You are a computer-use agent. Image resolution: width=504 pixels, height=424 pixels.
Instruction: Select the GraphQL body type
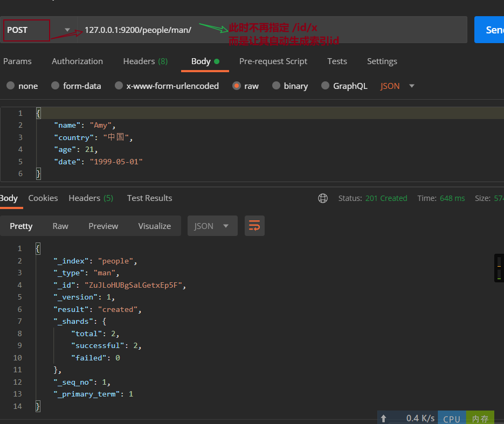click(344, 86)
